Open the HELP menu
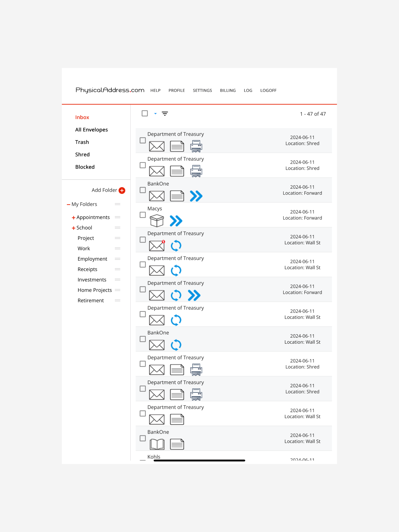The width and height of the screenshot is (399, 532). pyautogui.click(x=155, y=90)
